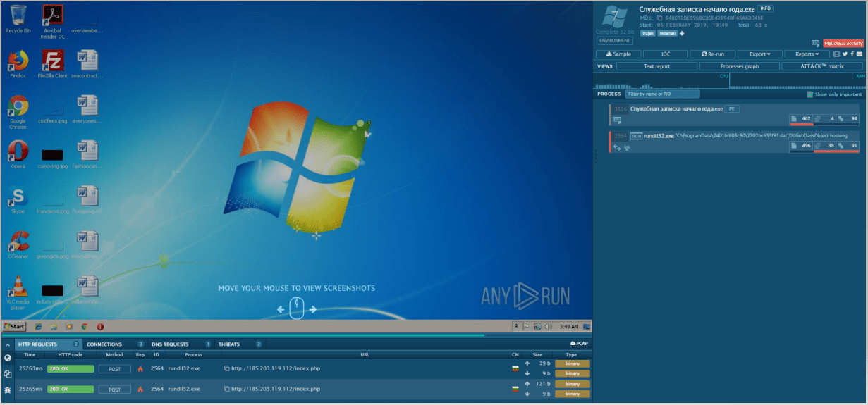Launch Skype from the desktop
The height and width of the screenshot is (405, 868).
[x=18, y=200]
